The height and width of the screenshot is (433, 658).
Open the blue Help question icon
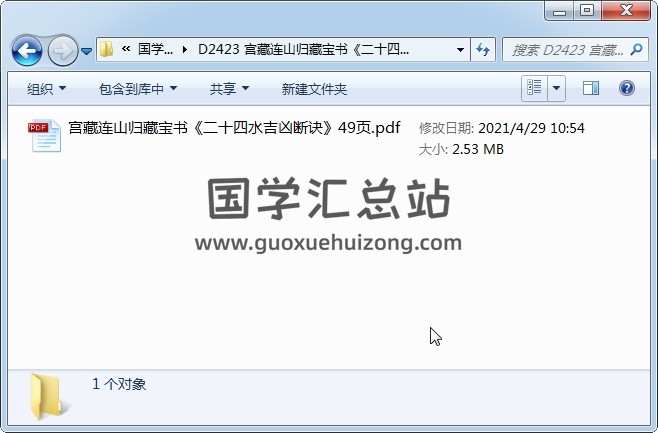tap(627, 88)
